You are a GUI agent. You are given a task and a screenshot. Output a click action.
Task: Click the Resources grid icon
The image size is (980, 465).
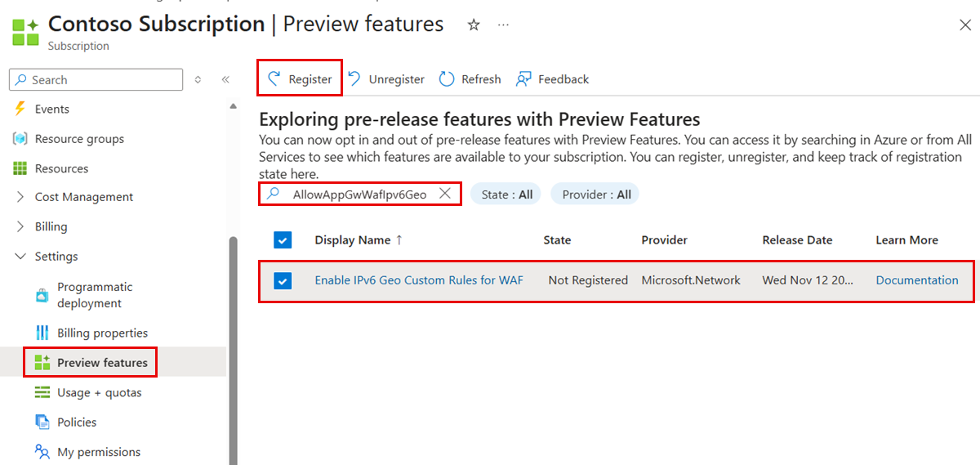coord(20,168)
